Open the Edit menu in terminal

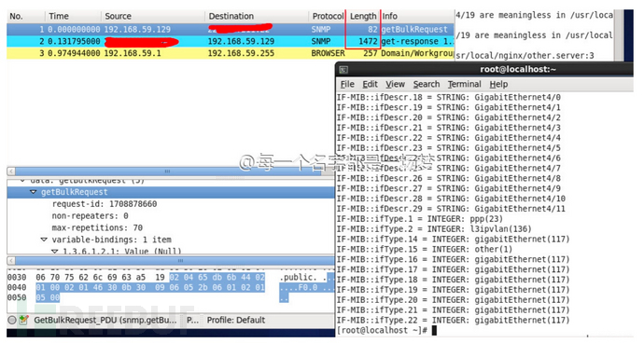[370, 84]
